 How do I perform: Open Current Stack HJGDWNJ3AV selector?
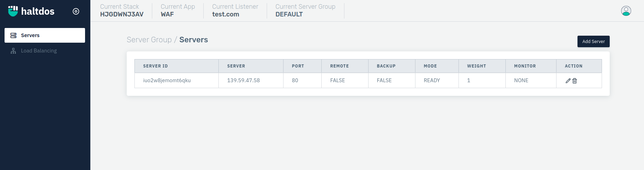click(x=121, y=10)
